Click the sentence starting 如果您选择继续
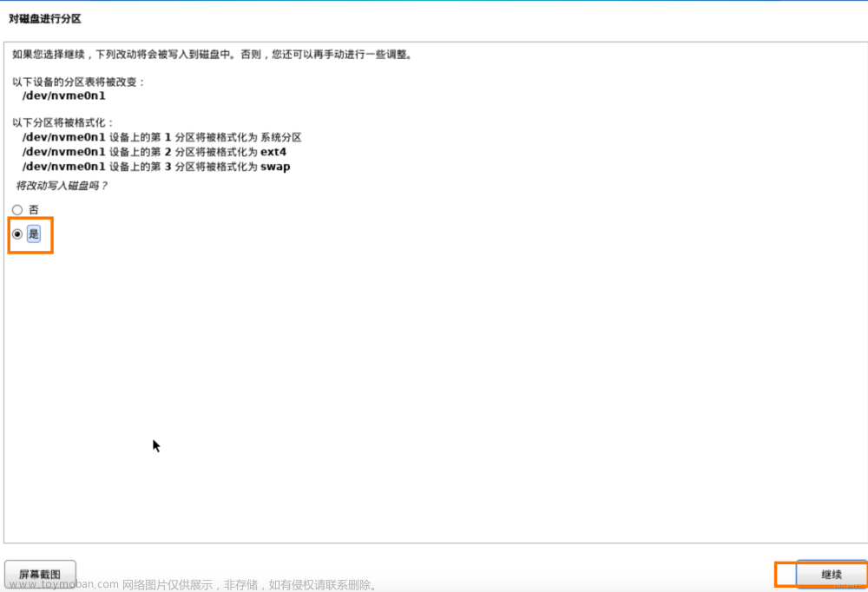Screen dimensions: 868x592 click(213, 55)
